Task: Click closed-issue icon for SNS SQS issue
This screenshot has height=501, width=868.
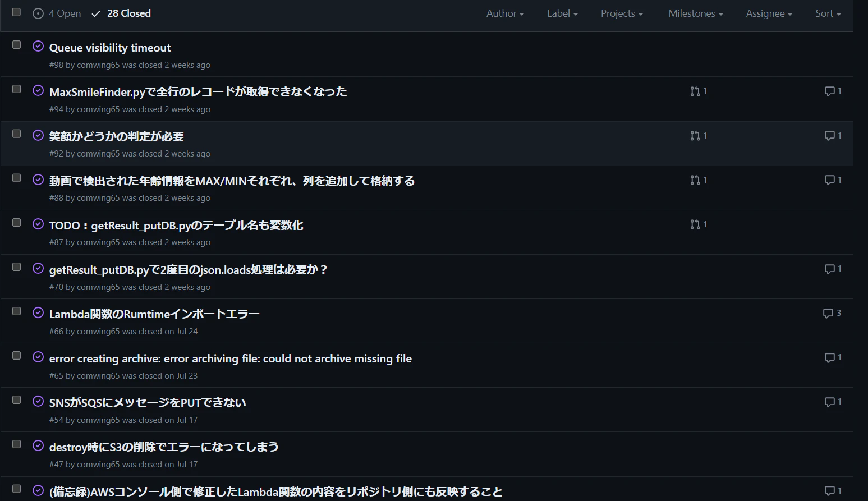Action: [38, 401]
